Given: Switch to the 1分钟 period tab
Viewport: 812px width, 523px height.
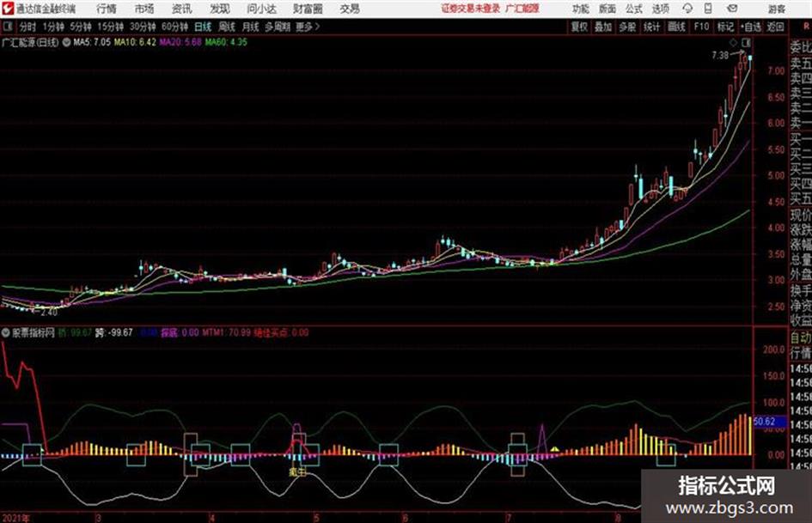Looking at the screenshot, I should coord(52,27).
